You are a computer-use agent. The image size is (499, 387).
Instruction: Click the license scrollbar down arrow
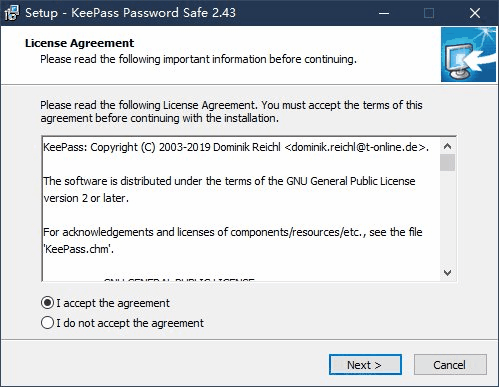click(x=447, y=272)
